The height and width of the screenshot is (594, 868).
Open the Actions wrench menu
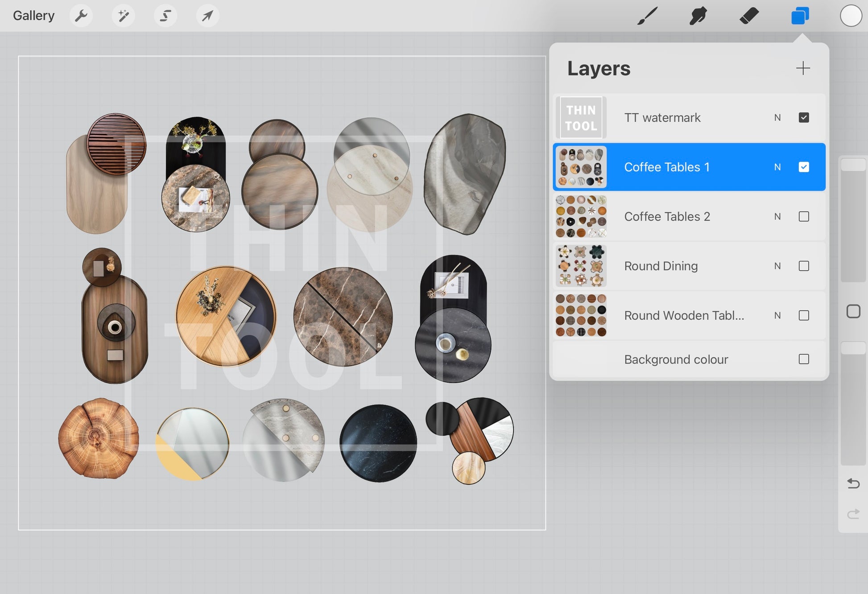[81, 16]
